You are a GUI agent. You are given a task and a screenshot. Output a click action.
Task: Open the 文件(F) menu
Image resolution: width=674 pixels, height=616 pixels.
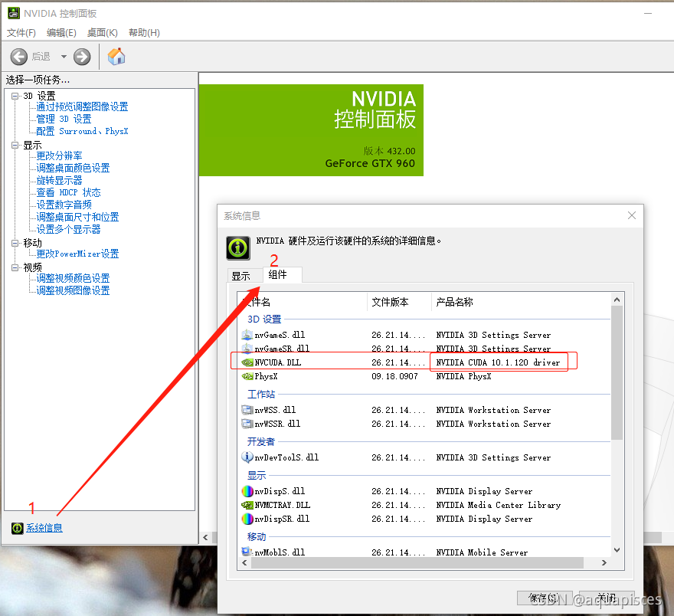(21, 33)
